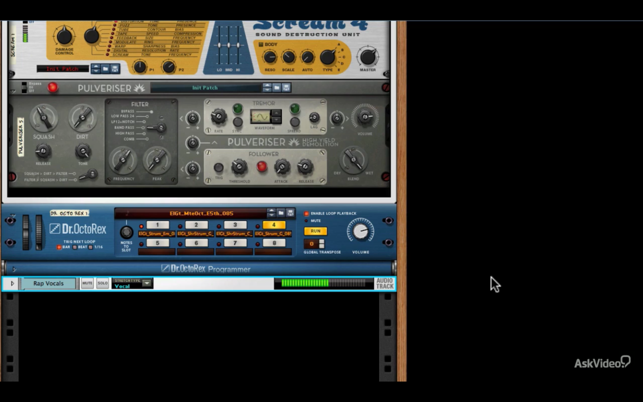The height and width of the screenshot is (402, 643).
Task: Toggle the Scream 4 Body section button
Action: click(260, 44)
